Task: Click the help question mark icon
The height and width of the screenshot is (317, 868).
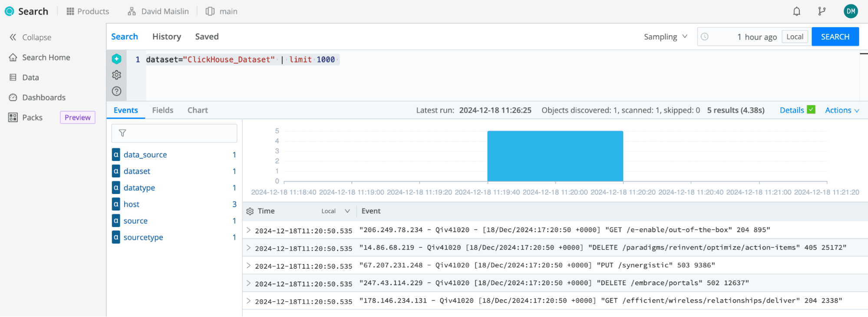Action: pyautogui.click(x=116, y=91)
